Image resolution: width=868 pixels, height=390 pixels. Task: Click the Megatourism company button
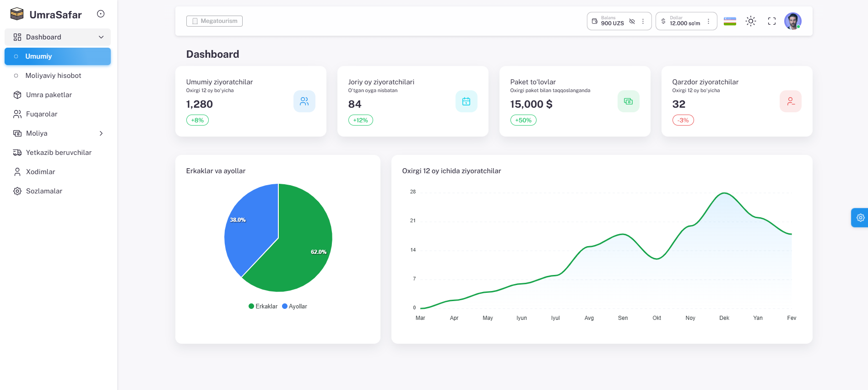[214, 21]
